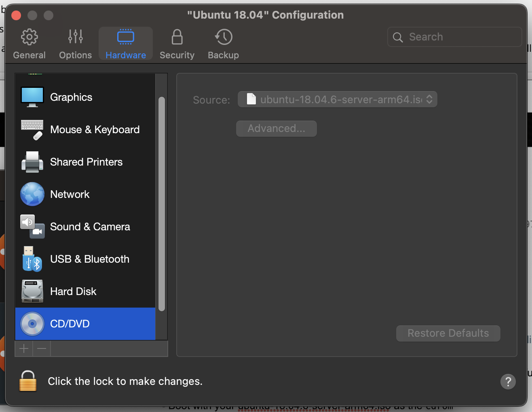Select Network in the hardware list
Image resolution: width=532 pixels, height=412 pixels.
[x=85, y=194]
